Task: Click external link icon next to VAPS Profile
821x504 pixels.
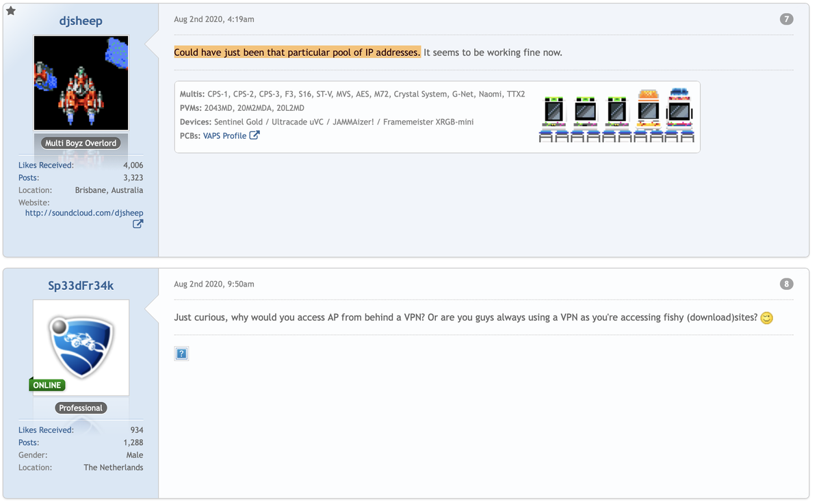Action: click(255, 135)
